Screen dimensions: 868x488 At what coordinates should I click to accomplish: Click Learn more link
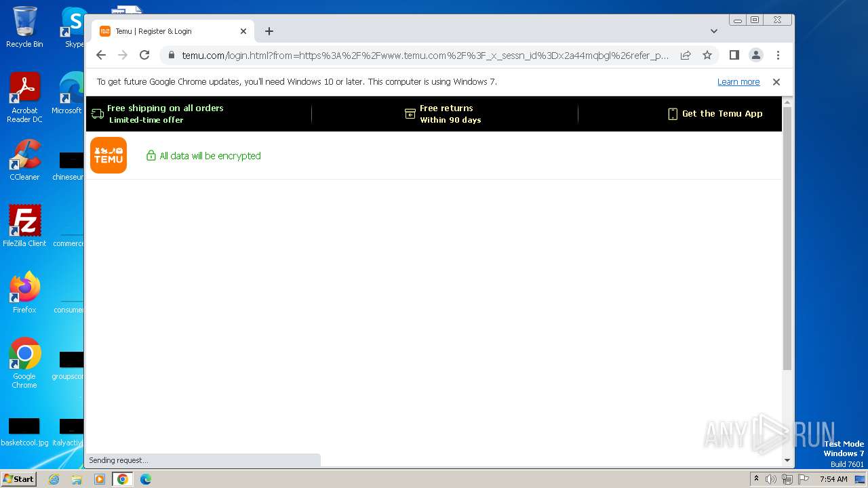click(738, 82)
